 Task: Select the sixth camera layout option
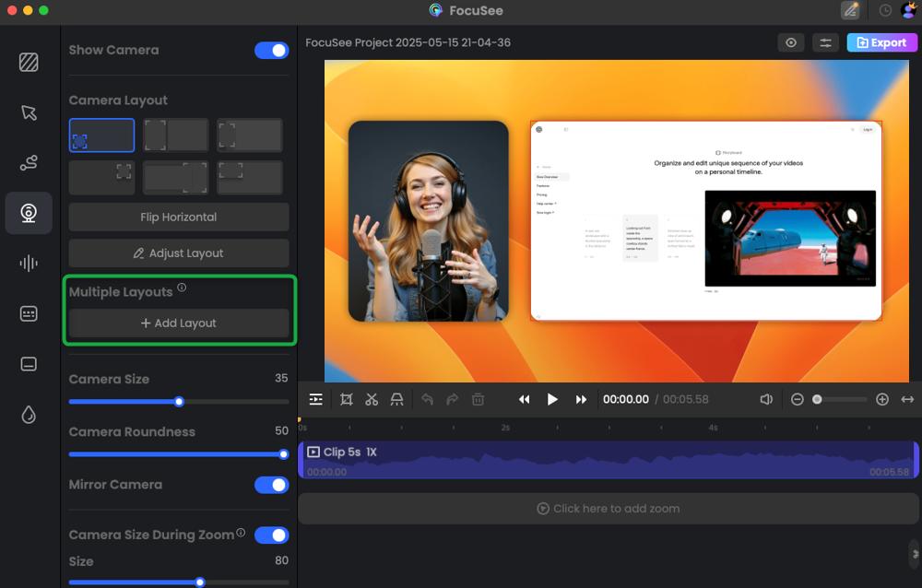249,178
